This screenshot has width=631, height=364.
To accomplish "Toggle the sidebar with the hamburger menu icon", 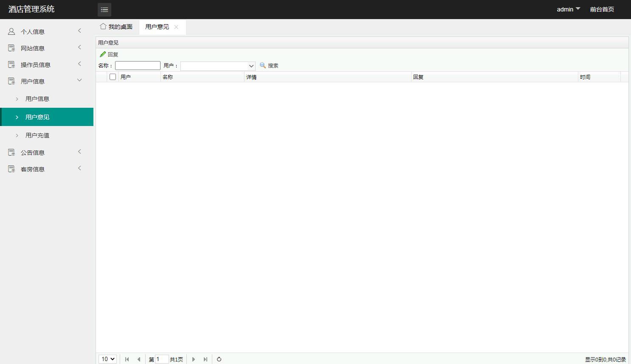I will point(104,9).
